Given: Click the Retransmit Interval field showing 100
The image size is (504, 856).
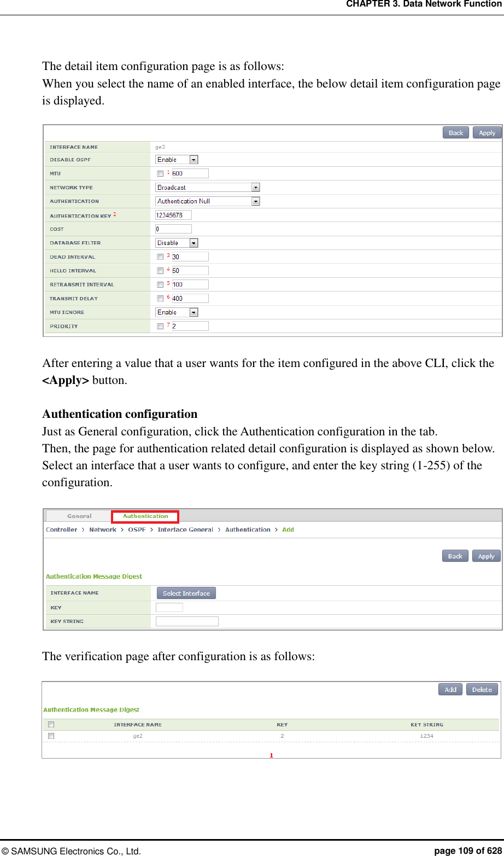Looking at the screenshot, I should click(x=190, y=284).
